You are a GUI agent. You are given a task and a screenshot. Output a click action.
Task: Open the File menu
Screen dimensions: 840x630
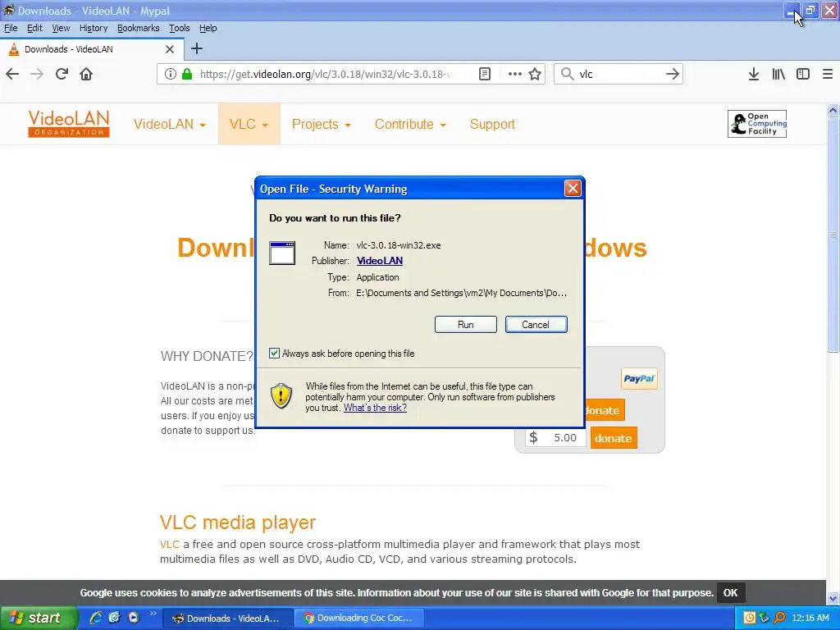click(x=11, y=28)
